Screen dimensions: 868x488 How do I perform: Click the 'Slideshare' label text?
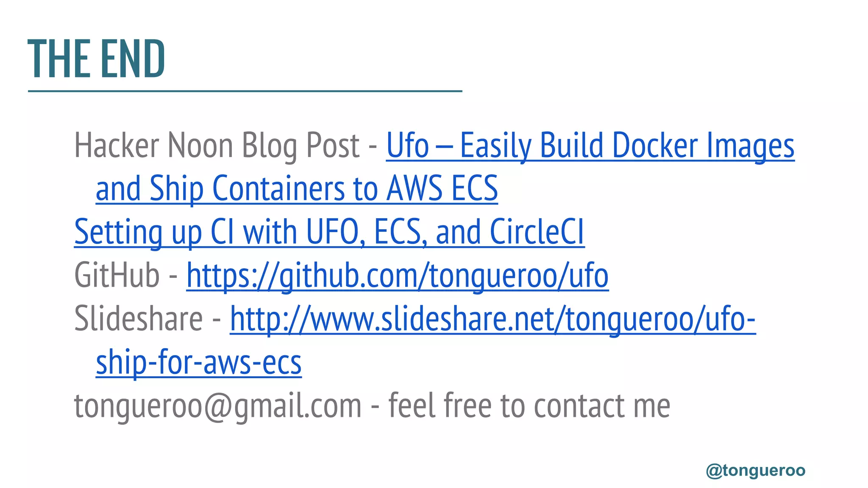click(139, 319)
